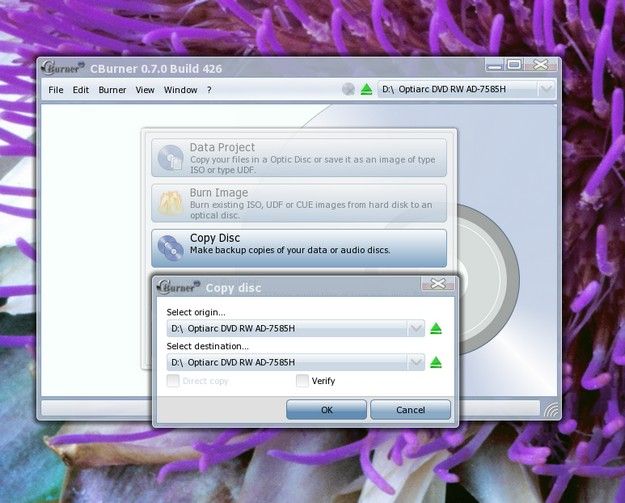
Task: Open the Window menu
Action: pyautogui.click(x=181, y=90)
